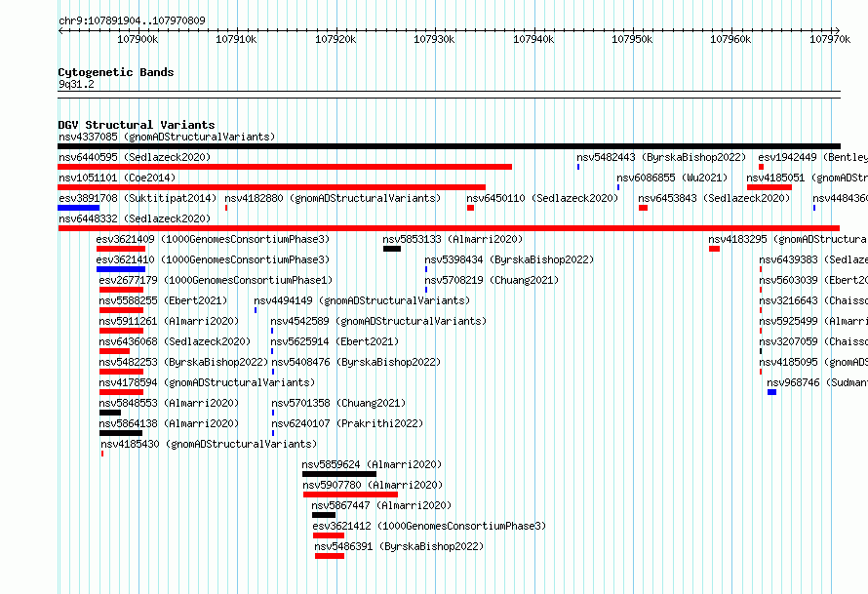Open esv1942449 variant label
868x594 pixels.
pos(812,157)
